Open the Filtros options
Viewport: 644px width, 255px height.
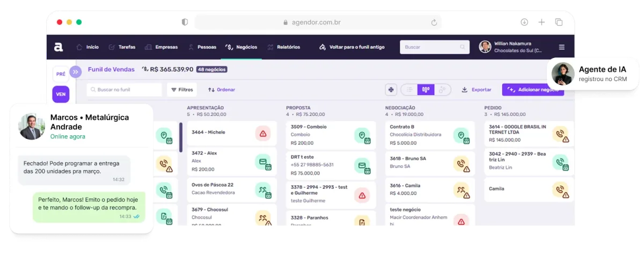(x=182, y=90)
